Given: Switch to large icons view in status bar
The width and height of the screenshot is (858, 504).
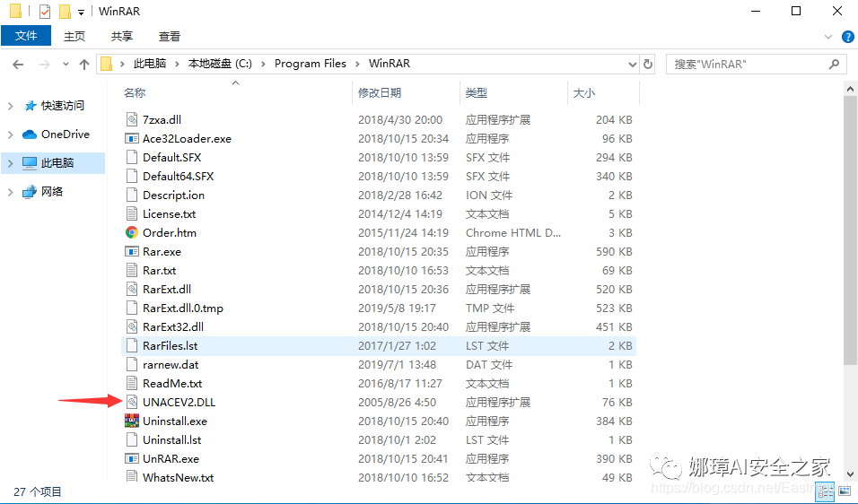Looking at the screenshot, I should 845,492.
